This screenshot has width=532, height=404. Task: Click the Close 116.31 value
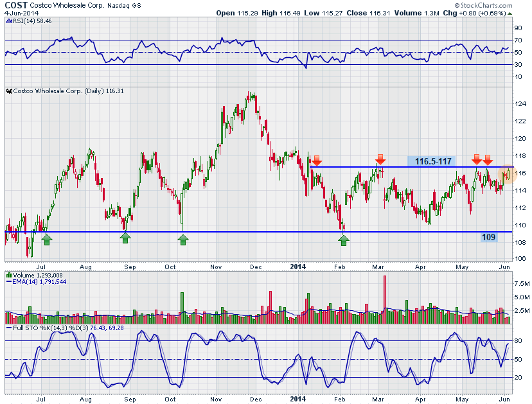click(x=368, y=13)
